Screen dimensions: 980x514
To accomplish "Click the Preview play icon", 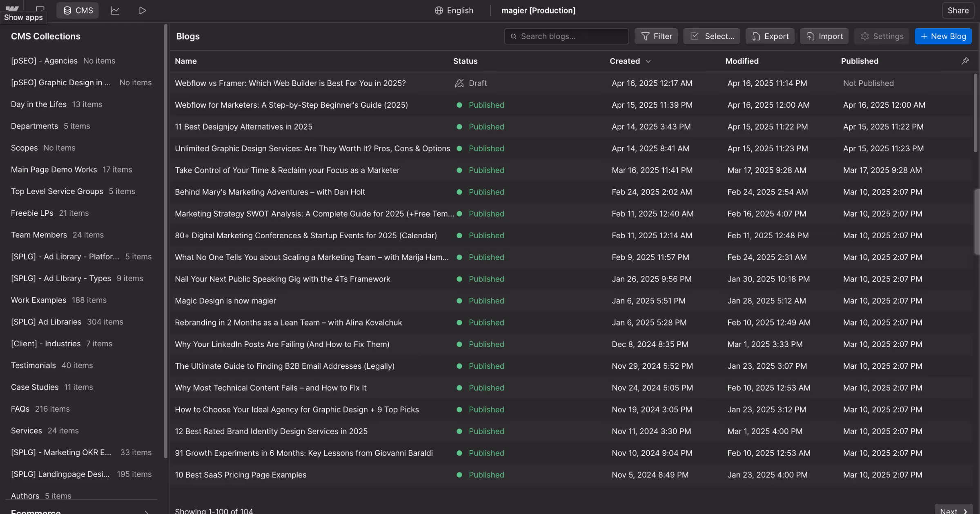I will 142,11.
